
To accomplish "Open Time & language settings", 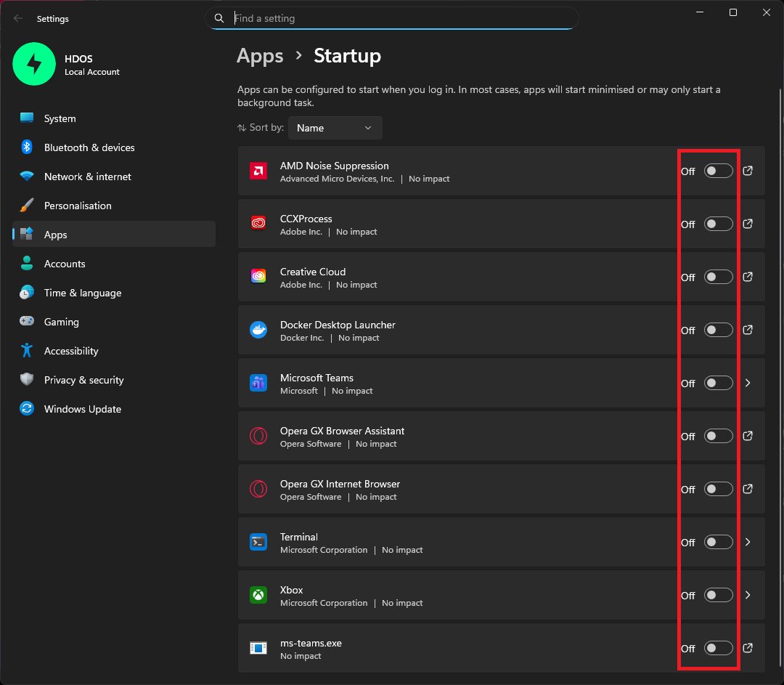I will 114,293.
